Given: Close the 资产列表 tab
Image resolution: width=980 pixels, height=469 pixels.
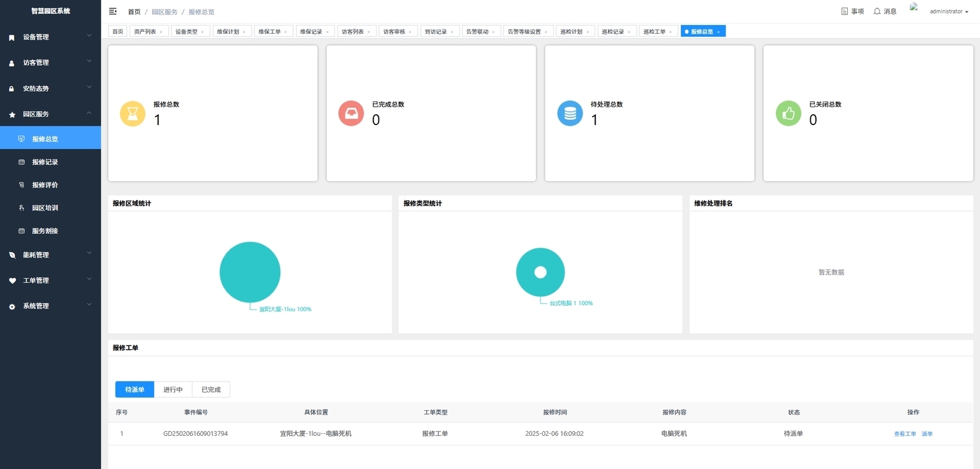Looking at the screenshot, I should 161,32.
